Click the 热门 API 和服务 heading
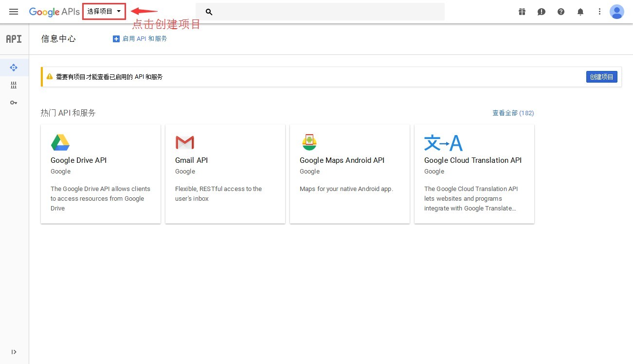The width and height of the screenshot is (633, 364). [x=68, y=113]
